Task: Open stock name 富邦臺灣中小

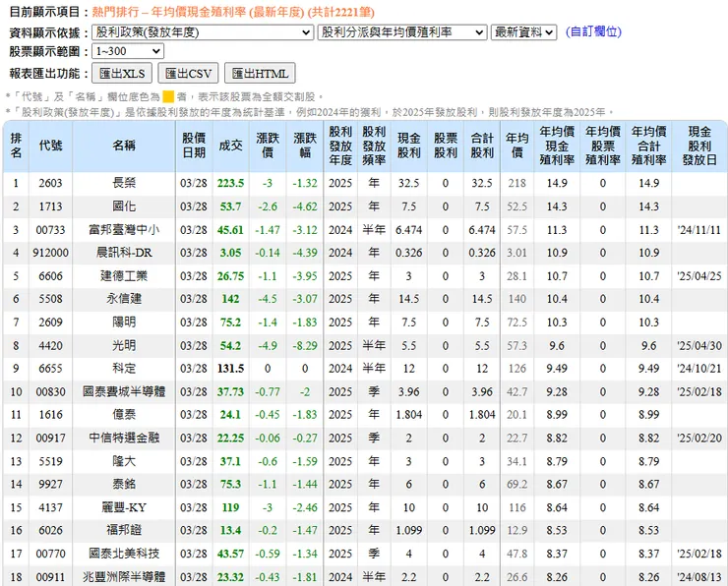Action: click(124, 229)
